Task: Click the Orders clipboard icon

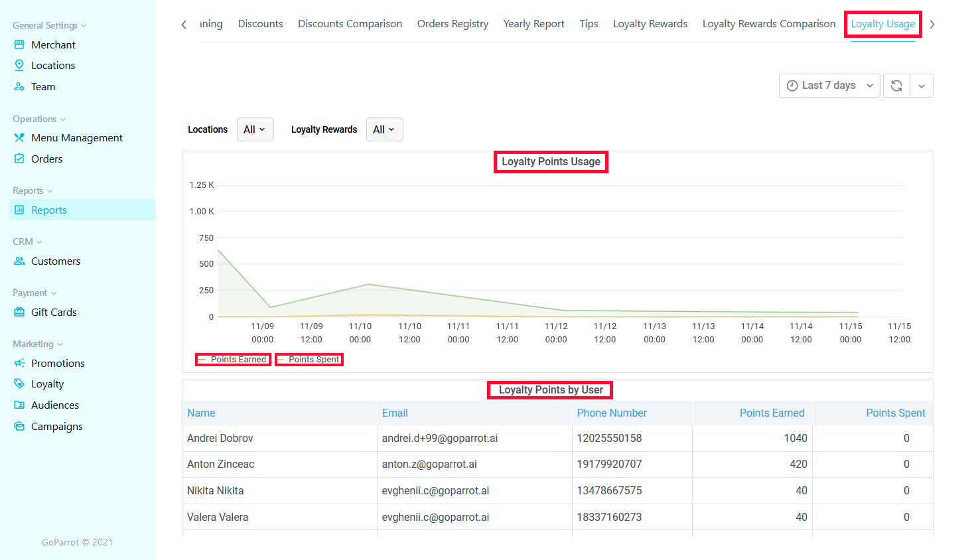Action: (x=19, y=159)
